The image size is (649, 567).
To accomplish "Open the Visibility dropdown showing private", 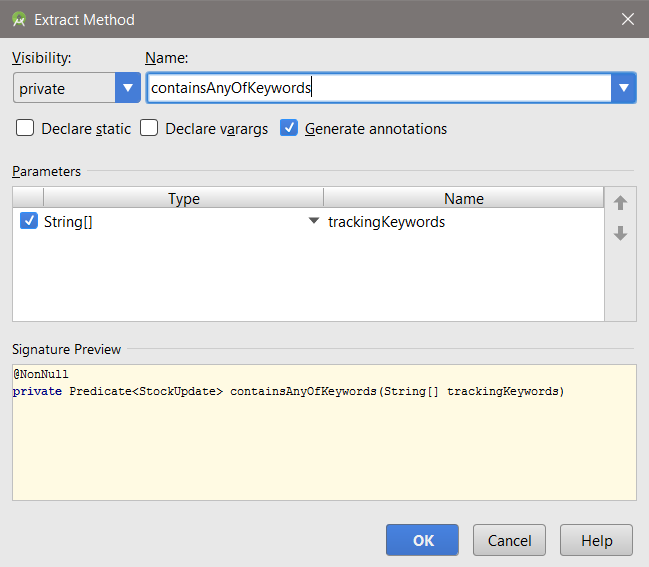I will pyautogui.click(x=128, y=88).
